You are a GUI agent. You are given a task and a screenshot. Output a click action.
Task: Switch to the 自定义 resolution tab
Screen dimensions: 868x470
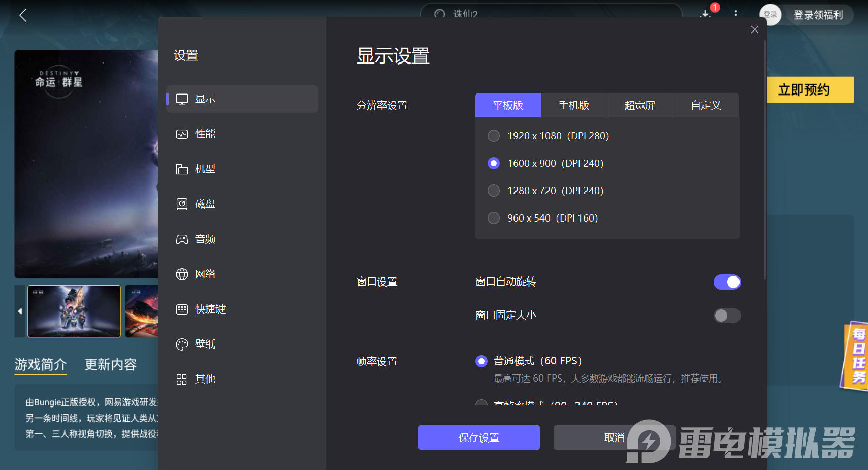point(706,105)
